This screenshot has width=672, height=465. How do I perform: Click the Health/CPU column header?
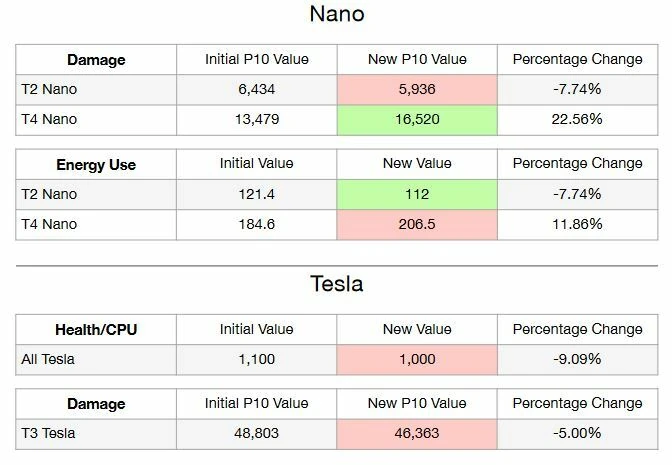point(96,329)
